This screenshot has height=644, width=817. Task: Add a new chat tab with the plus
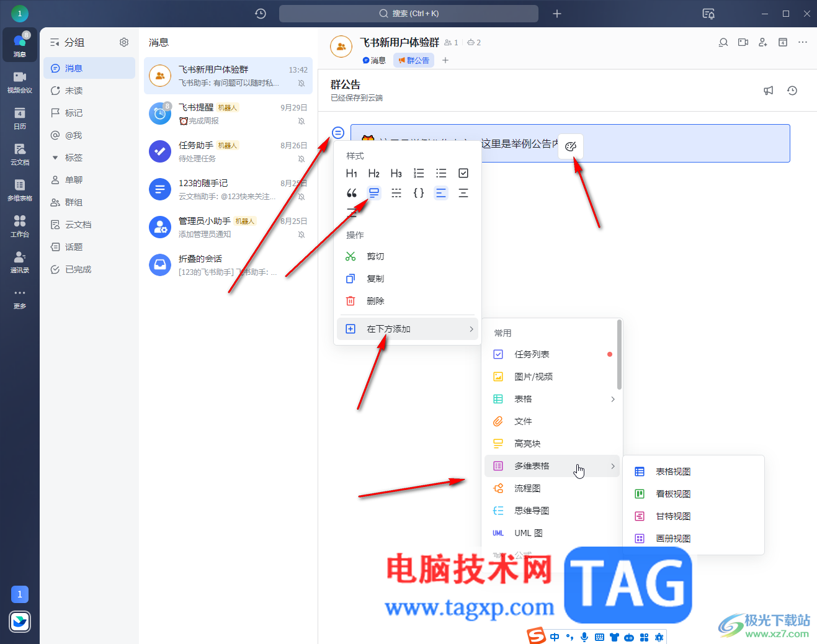click(445, 60)
